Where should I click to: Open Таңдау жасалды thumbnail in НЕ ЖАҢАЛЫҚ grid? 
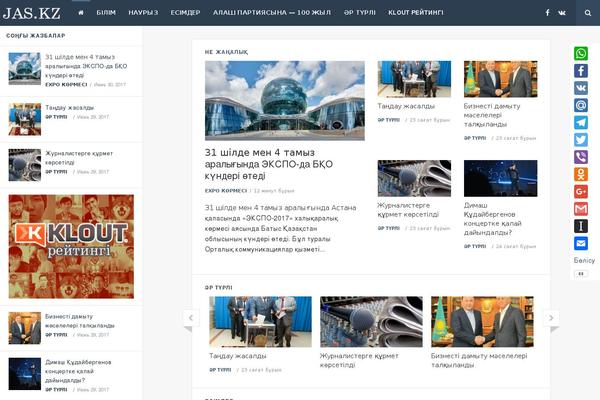click(414, 79)
